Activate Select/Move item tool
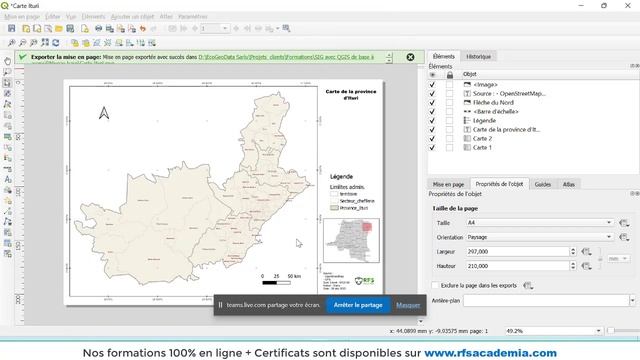The image size is (640, 360). pyautogui.click(x=7, y=83)
